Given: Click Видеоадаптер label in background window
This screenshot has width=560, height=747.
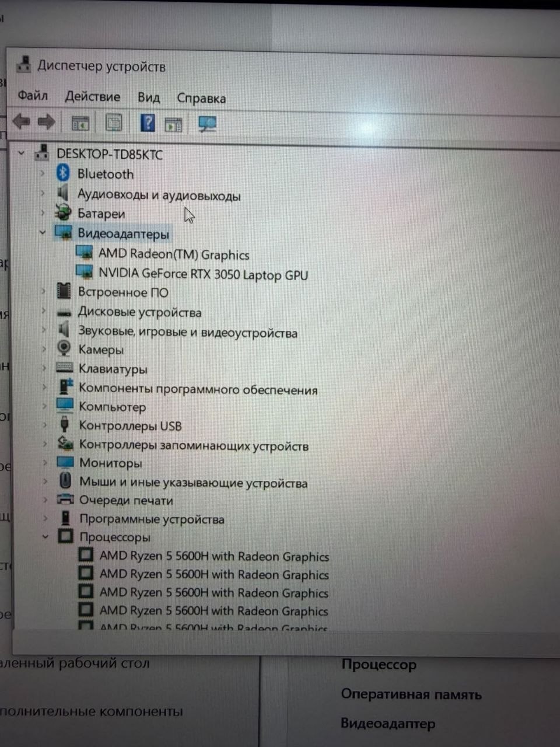Looking at the screenshot, I should pyautogui.click(x=388, y=724).
